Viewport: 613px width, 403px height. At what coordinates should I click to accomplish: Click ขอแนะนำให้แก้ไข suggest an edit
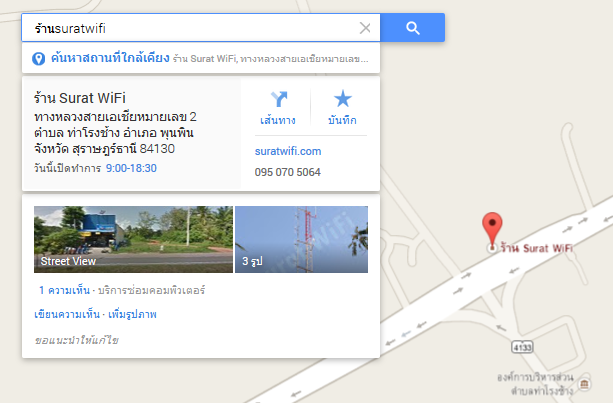pos(76,340)
